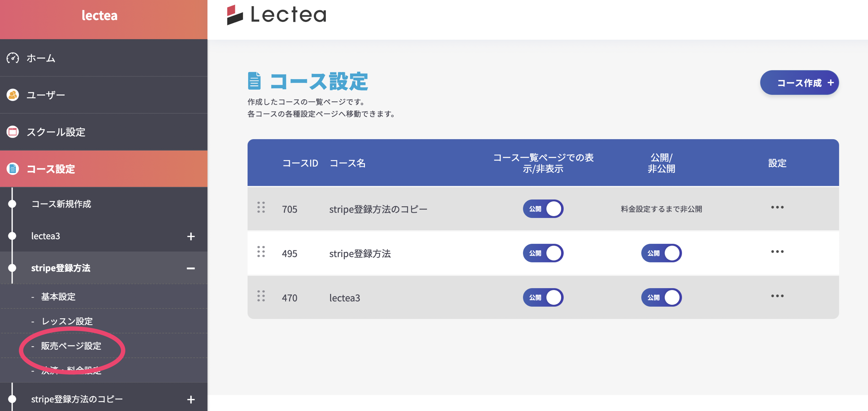Open 販売ページ設定 submenu item

[x=71, y=346]
